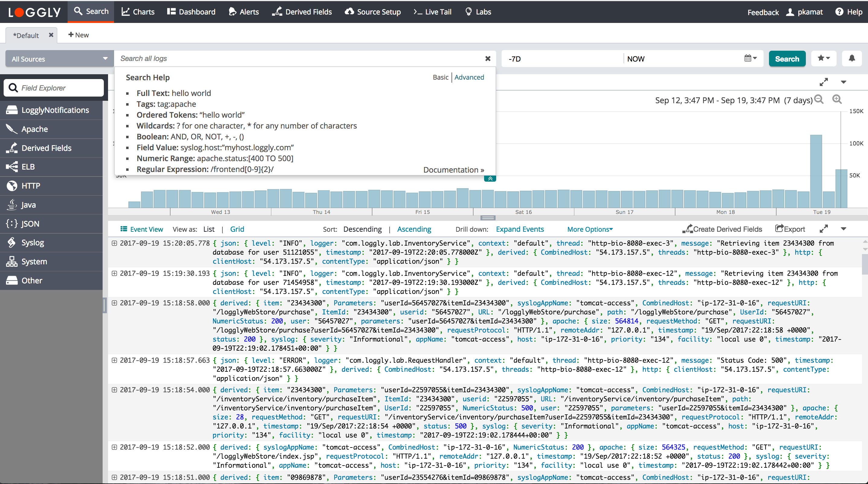The height and width of the screenshot is (484, 868).
Task: Collapse the Search Help panel
Action: click(x=490, y=178)
